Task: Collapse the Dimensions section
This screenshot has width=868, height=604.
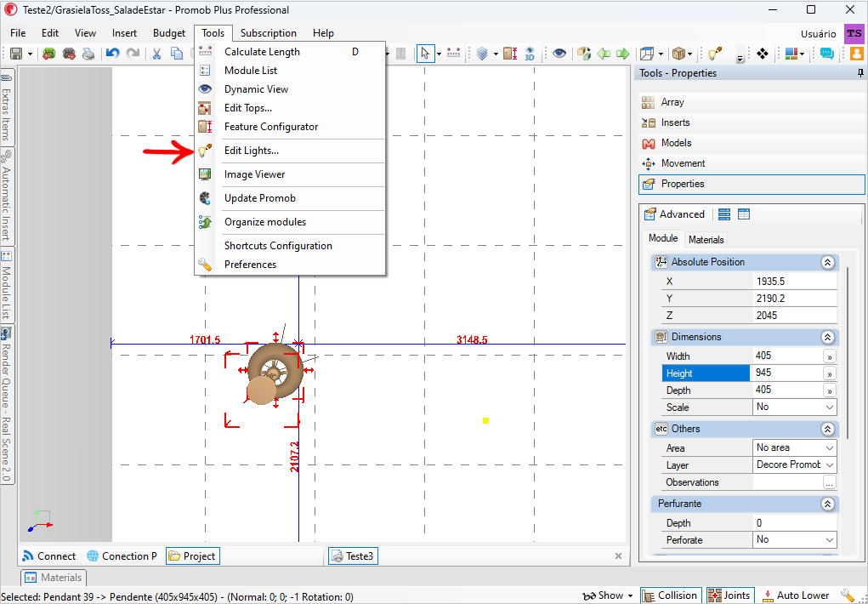Action: click(x=827, y=337)
